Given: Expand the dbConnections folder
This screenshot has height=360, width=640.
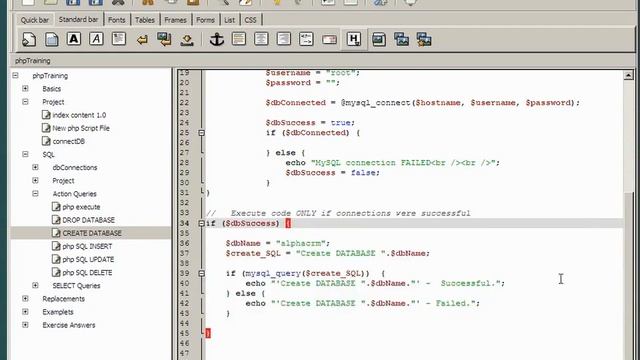Looking at the screenshot, I should (36, 167).
